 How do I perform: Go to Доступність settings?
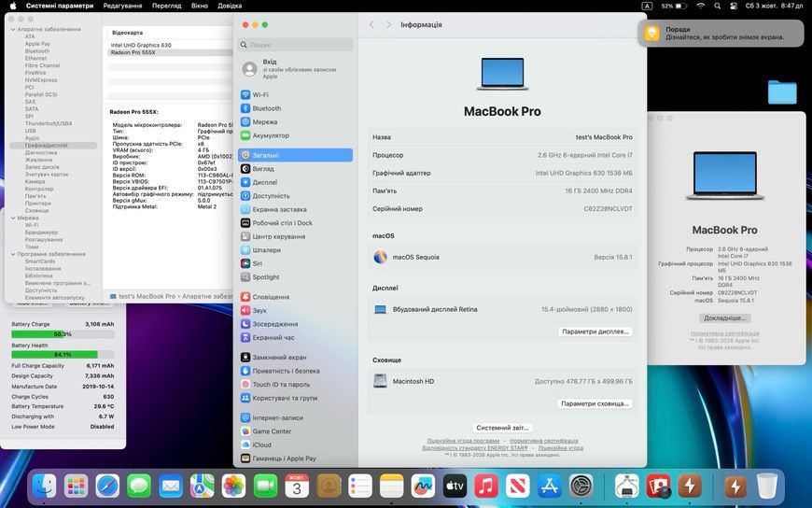point(295,196)
